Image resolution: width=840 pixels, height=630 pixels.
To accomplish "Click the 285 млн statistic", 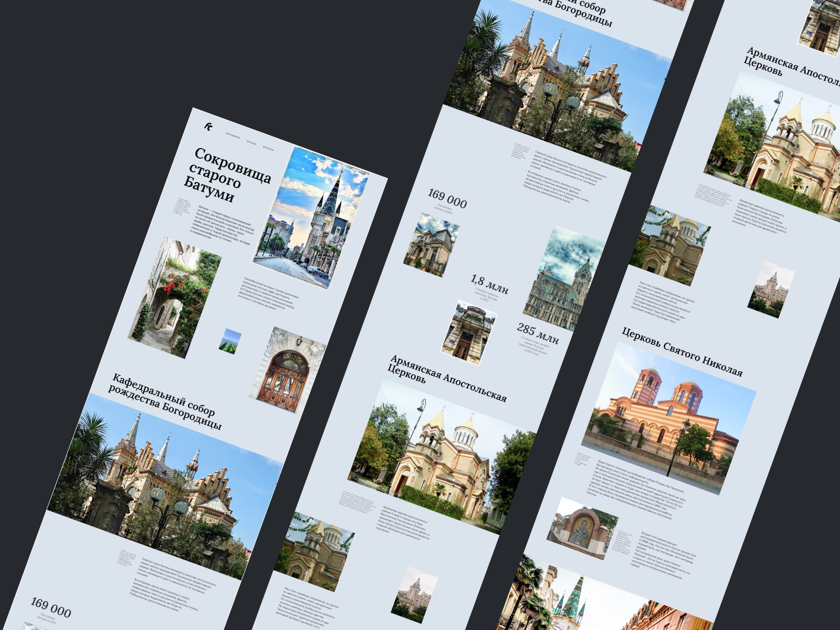I will coord(538,333).
